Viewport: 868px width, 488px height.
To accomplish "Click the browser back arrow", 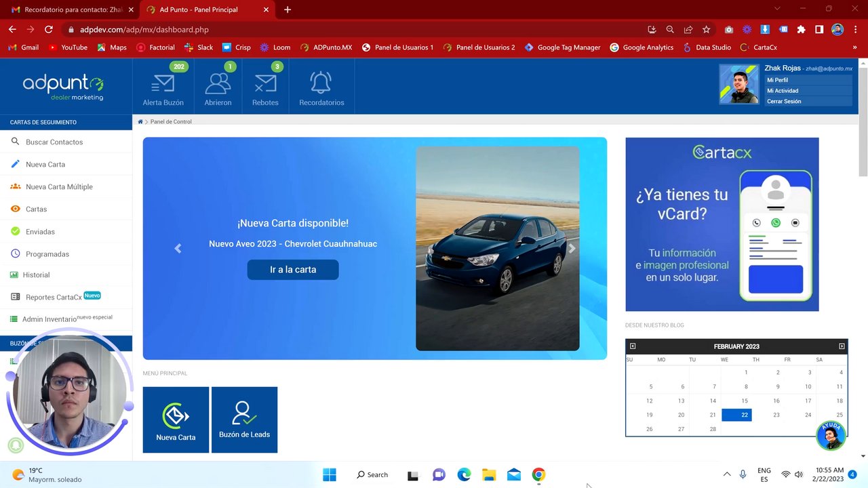I will [12, 29].
